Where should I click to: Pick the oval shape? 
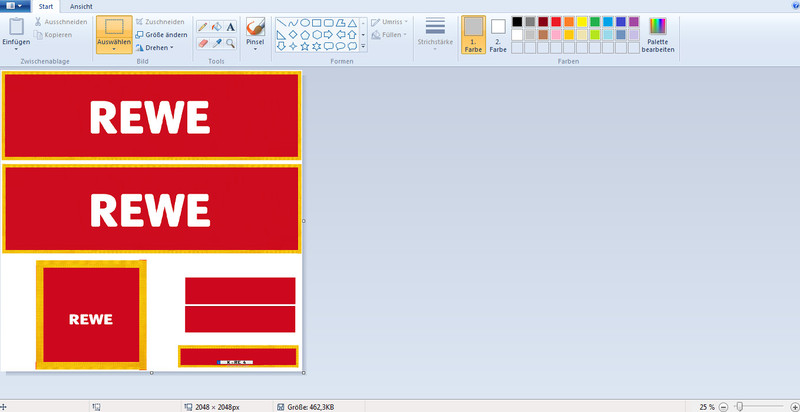(305, 23)
